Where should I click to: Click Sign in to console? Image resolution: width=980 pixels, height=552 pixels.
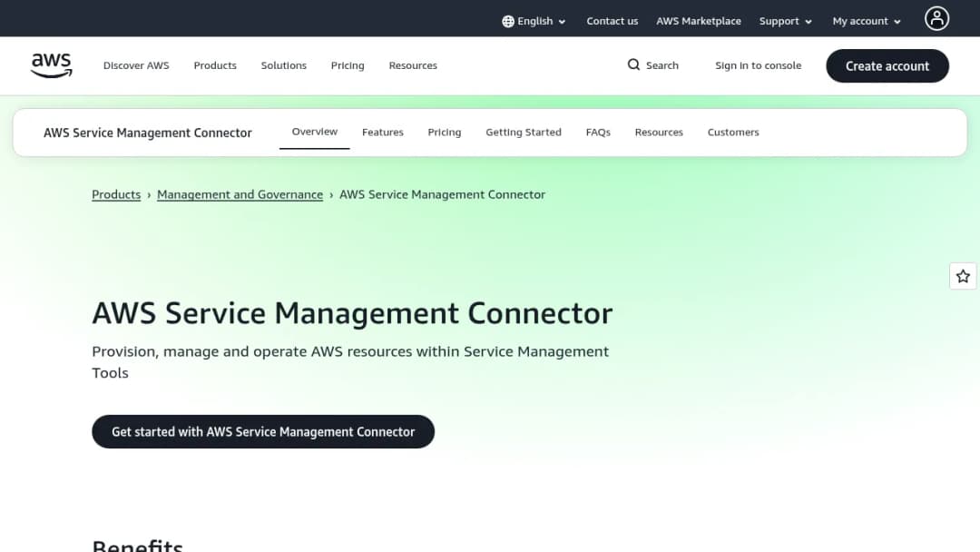click(x=758, y=65)
